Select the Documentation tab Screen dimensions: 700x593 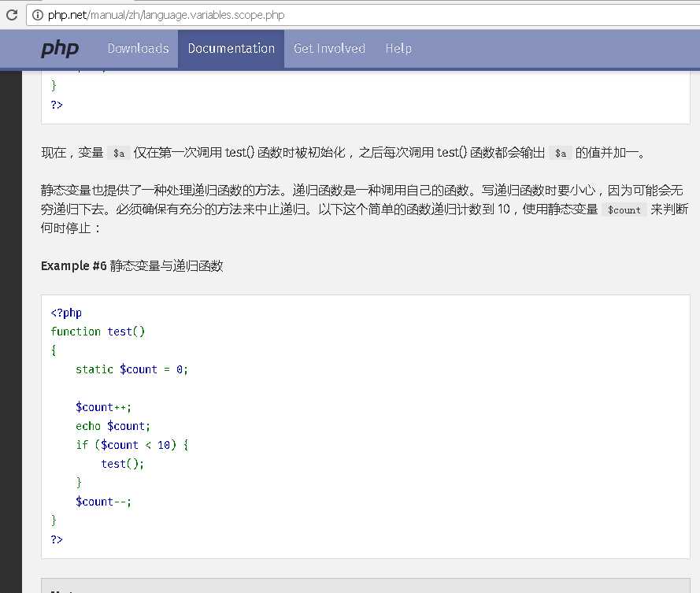point(231,48)
